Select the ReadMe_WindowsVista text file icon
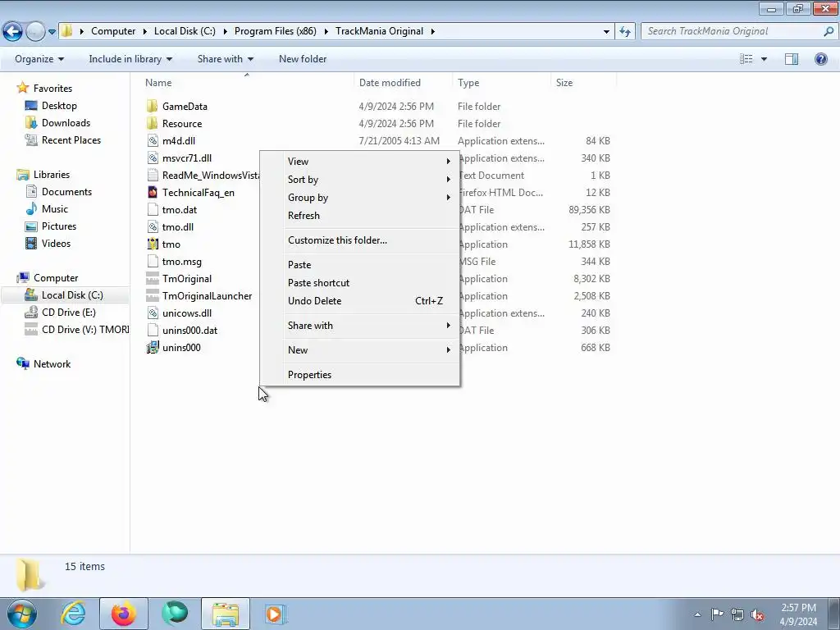This screenshot has height=630, width=840. pos(153,176)
